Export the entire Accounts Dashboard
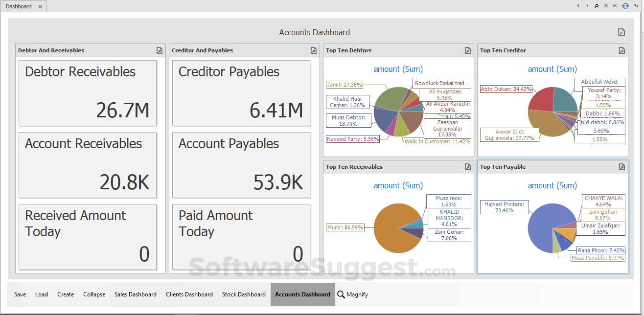This screenshot has width=644, height=315. (x=621, y=32)
